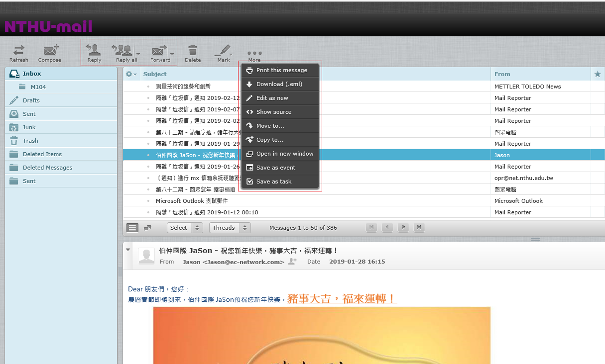Switch message list to list view
Screen dimensions: 605x364
pyautogui.click(x=132, y=228)
